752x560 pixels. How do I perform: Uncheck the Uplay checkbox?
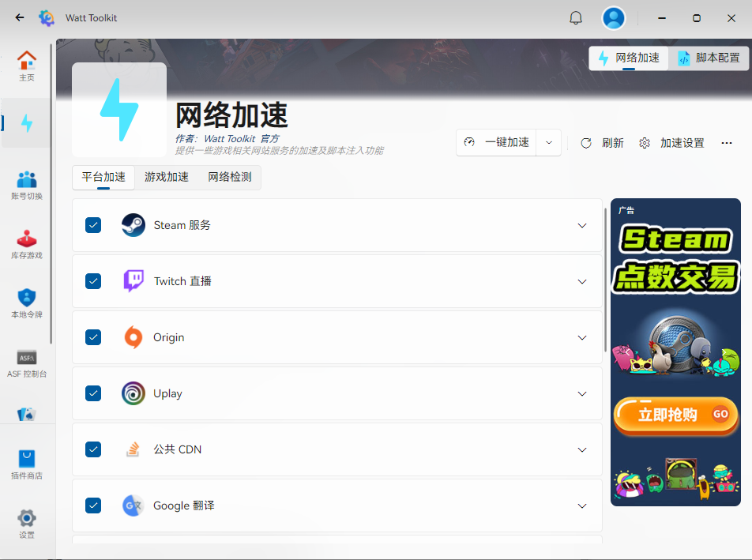pyautogui.click(x=93, y=393)
